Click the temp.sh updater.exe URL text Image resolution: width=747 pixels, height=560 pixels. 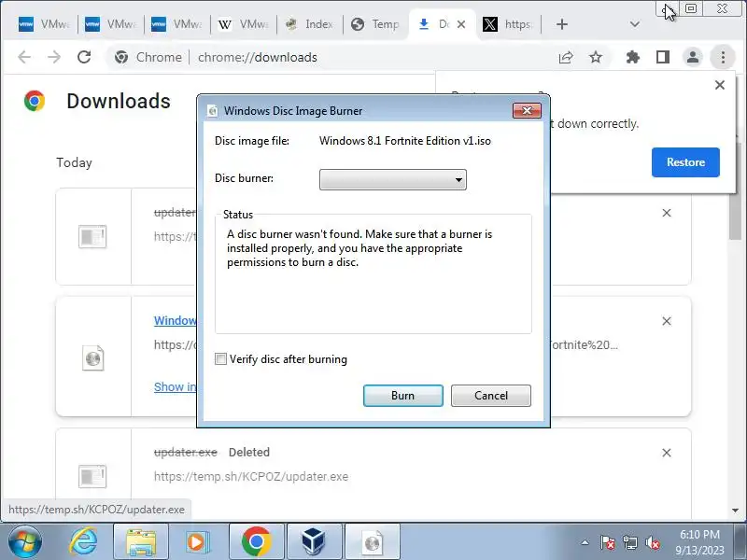point(251,477)
